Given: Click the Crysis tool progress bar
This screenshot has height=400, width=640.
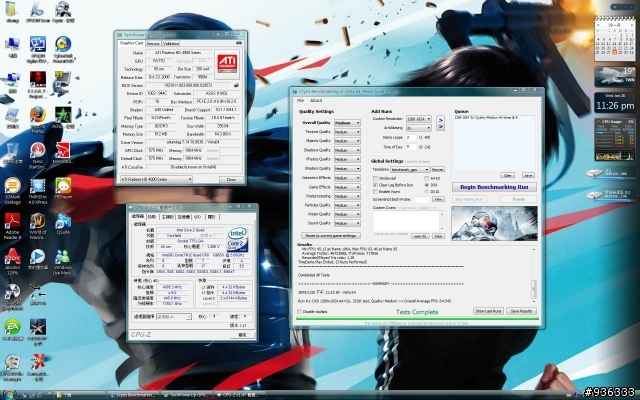Looking at the screenshot, I should click(417, 319).
